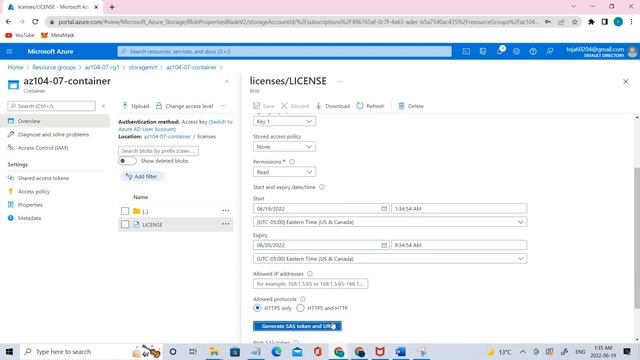This screenshot has height=360, width=640.
Task: Go to the az104-07-rg1 breadcrumb
Action: (102, 67)
